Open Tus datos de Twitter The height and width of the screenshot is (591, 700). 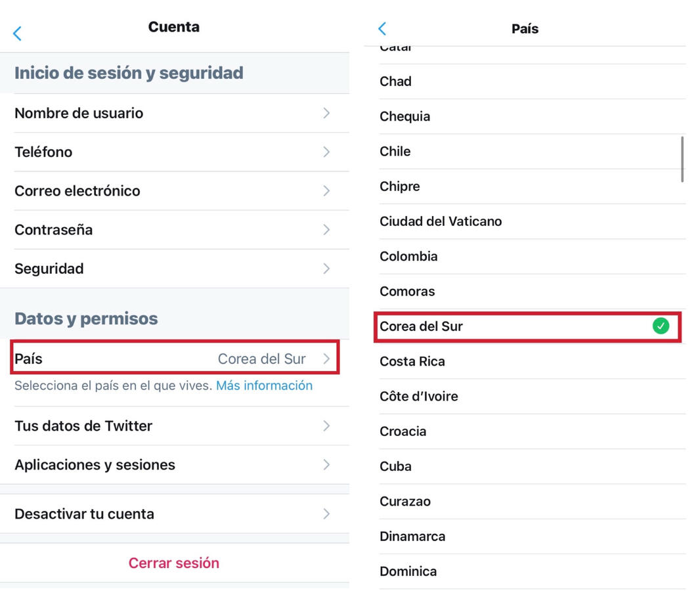click(x=174, y=426)
